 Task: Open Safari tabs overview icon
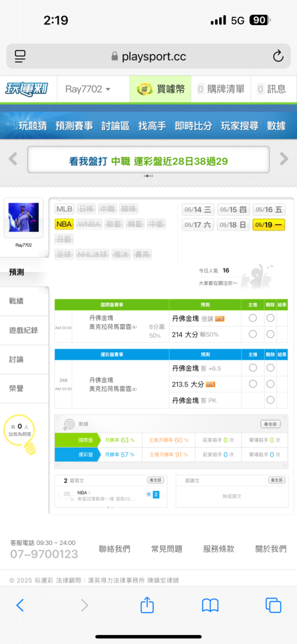click(x=273, y=605)
